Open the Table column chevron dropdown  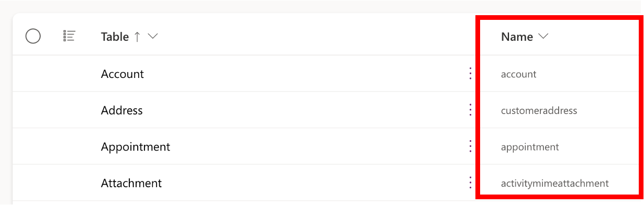point(152,37)
